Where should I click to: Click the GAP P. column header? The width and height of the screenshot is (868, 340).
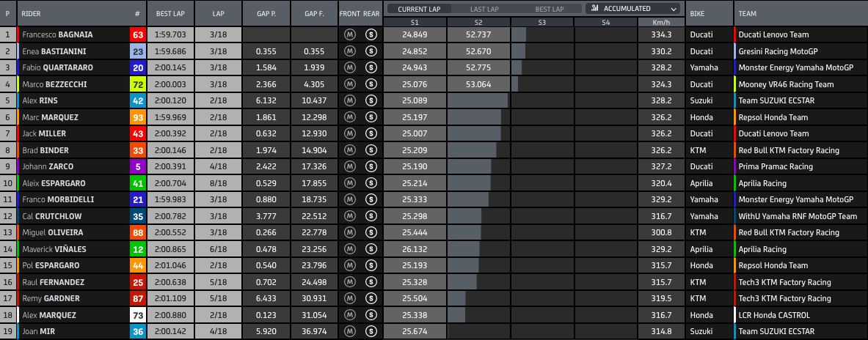[266, 13]
